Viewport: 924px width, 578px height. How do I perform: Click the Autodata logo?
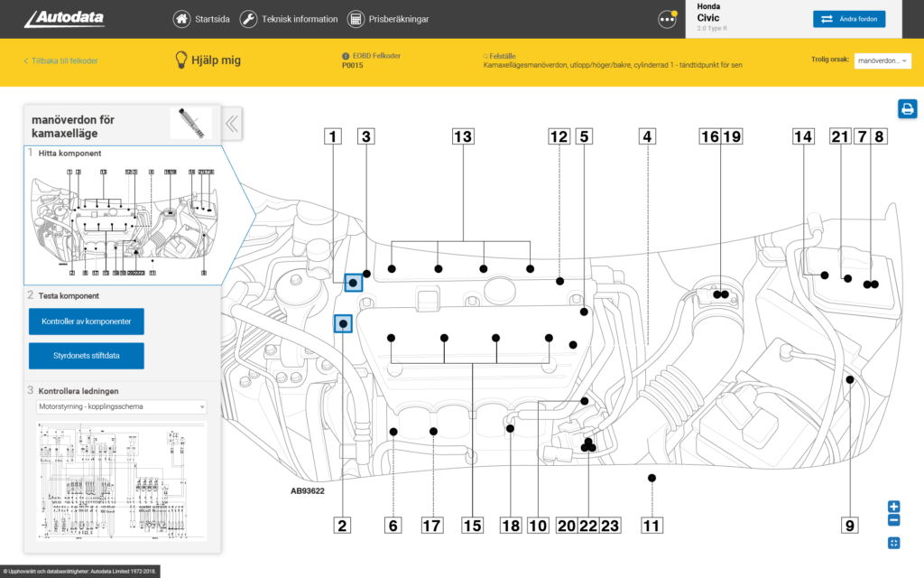point(63,19)
